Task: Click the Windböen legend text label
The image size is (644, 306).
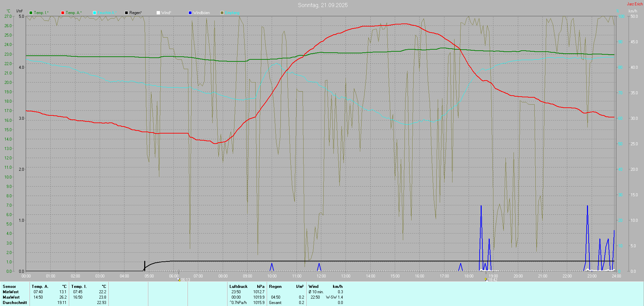Action: 201,13
